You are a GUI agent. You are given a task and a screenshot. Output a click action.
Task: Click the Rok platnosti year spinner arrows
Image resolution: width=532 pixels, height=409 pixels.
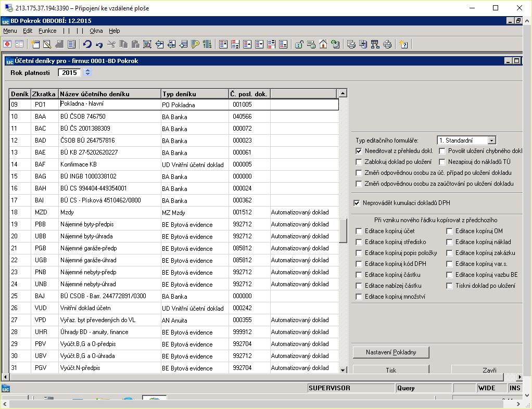[87, 72]
